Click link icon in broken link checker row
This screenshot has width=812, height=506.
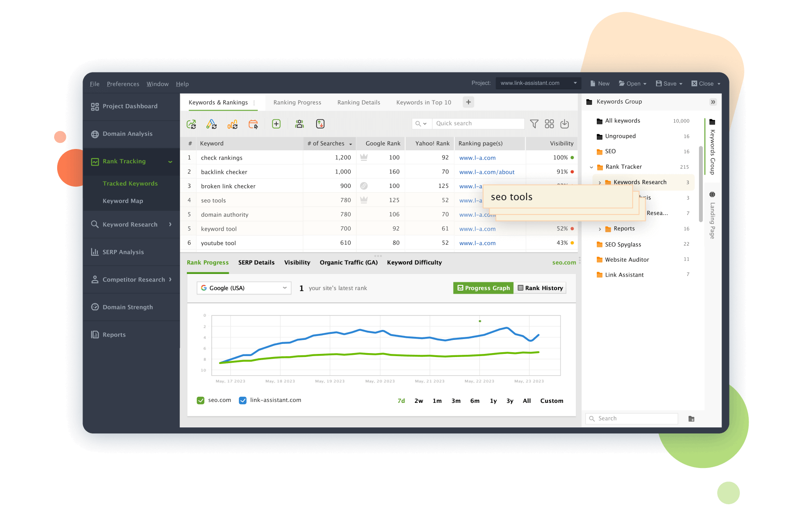[364, 186]
